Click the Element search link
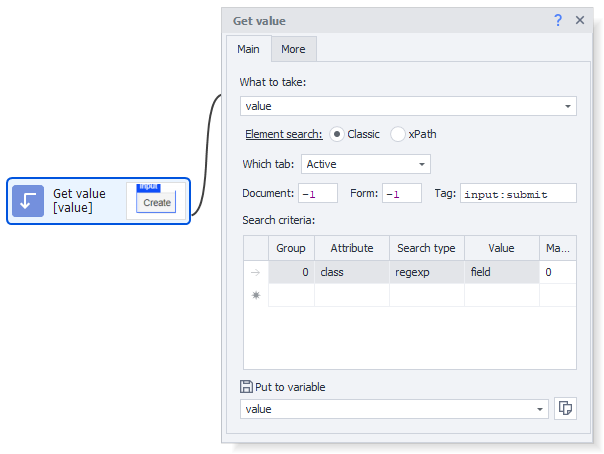 pos(283,134)
